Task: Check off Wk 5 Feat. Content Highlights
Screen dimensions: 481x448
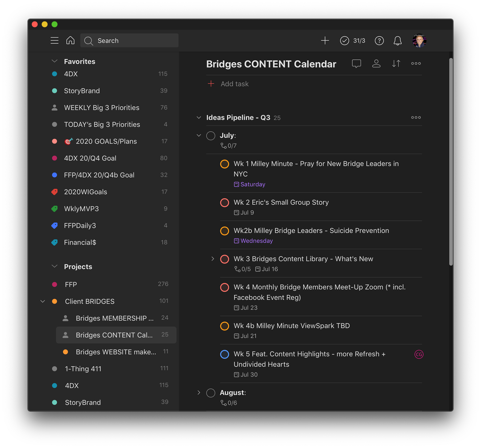Action: [224, 354]
